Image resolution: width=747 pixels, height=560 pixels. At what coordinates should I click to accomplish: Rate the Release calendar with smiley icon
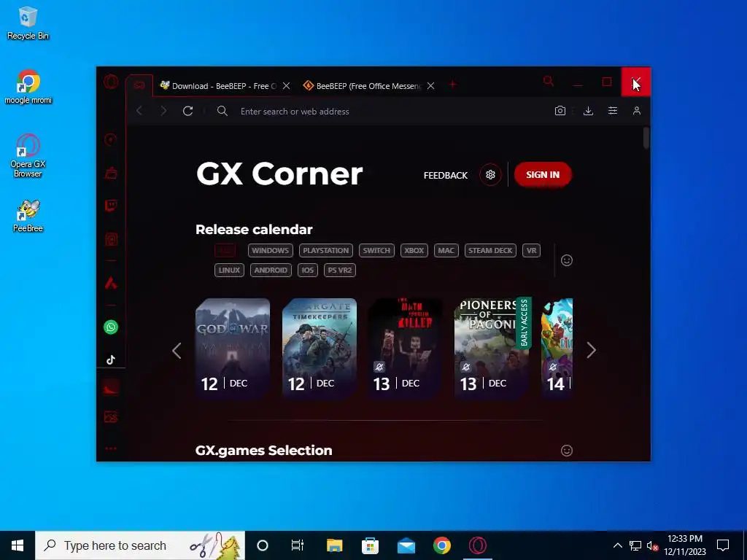(566, 260)
